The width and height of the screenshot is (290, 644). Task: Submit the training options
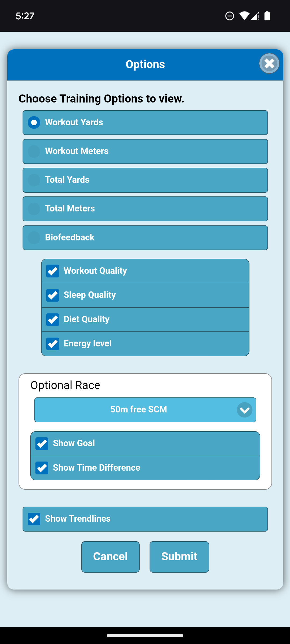tap(179, 557)
